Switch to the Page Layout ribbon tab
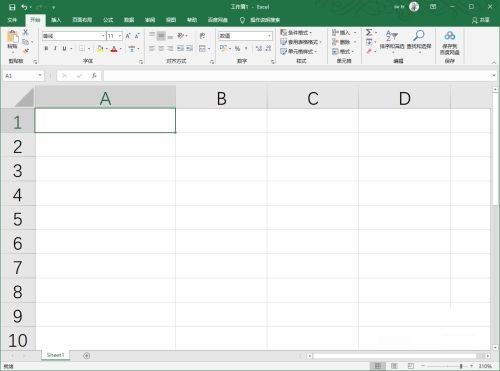 [x=82, y=20]
